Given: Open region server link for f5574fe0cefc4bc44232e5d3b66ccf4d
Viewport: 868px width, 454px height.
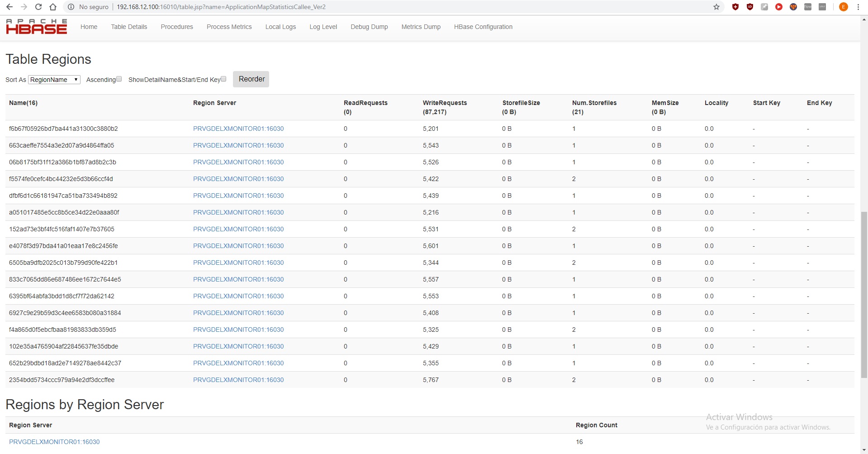Looking at the screenshot, I should point(238,179).
